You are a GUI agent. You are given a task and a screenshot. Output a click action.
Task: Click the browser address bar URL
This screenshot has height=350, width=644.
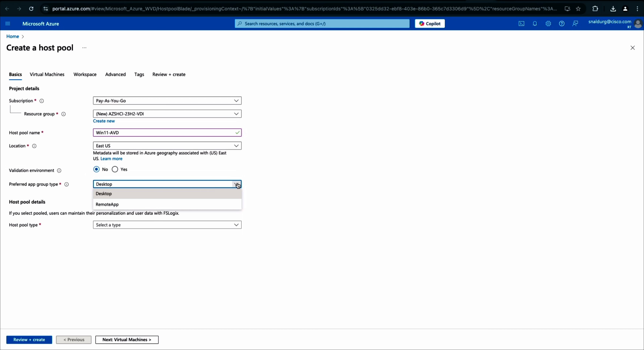pos(305,9)
